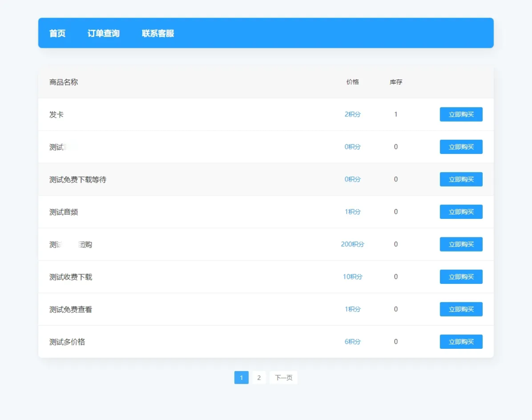Click 立即购买 for 测试收费下载
532x420 pixels.
point(461,277)
